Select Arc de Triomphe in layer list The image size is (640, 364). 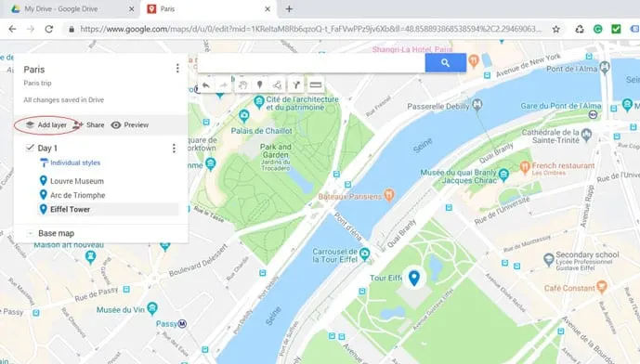[x=77, y=195]
